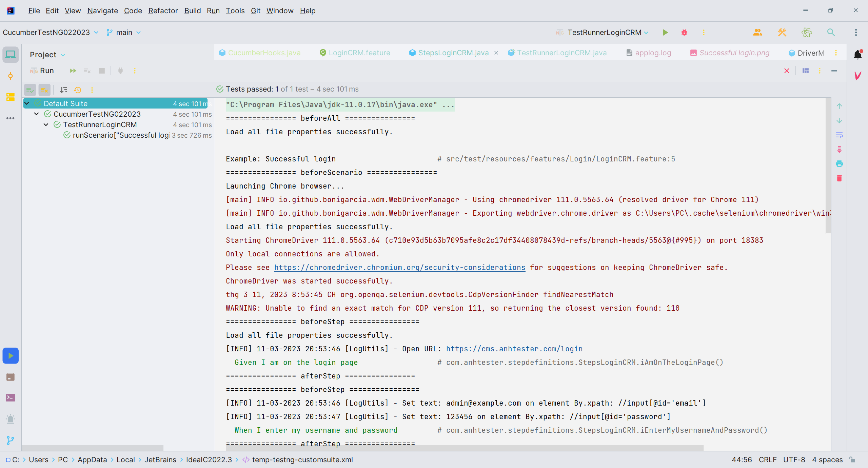Open the Refactor menu
868x468 pixels.
point(163,11)
